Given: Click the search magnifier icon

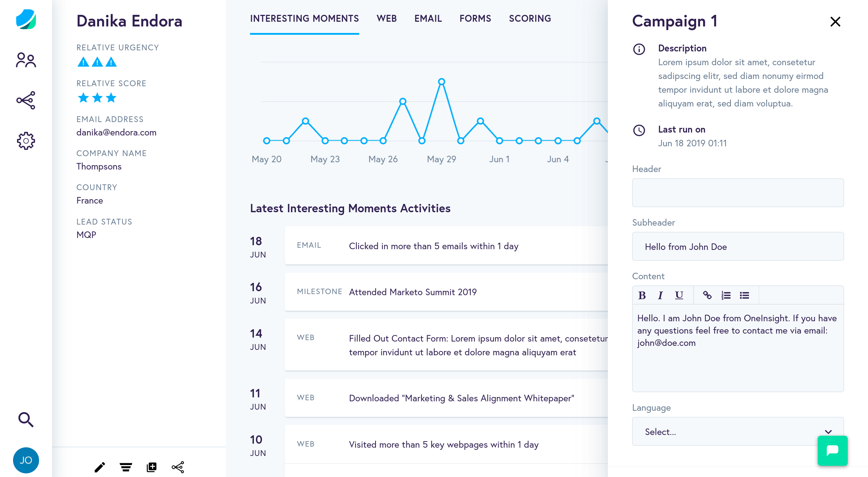Looking at the screenshot, I should (x=26, y=419).
